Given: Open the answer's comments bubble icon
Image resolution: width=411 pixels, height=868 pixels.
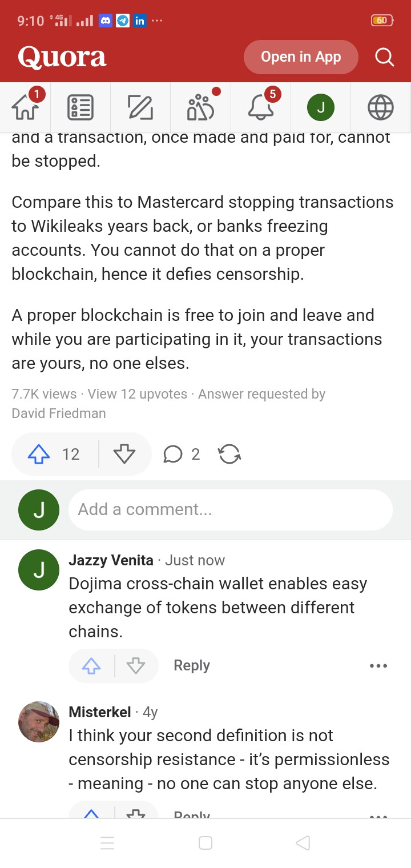Looking at the screenshot, I should click(173, 454).
